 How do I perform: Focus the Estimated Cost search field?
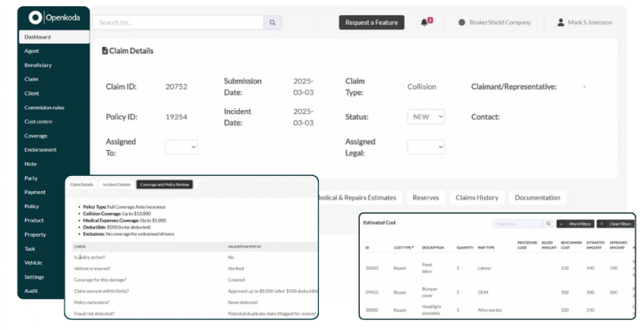(x=518, y=224)
